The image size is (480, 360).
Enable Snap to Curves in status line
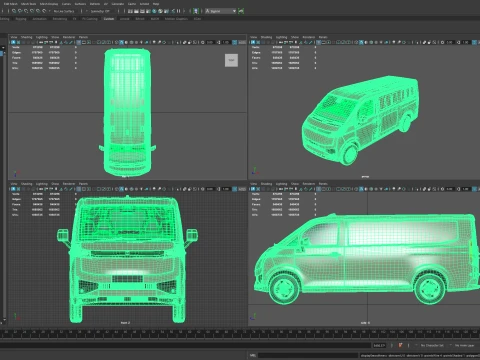pyautogui.click(x=20, y=11)
